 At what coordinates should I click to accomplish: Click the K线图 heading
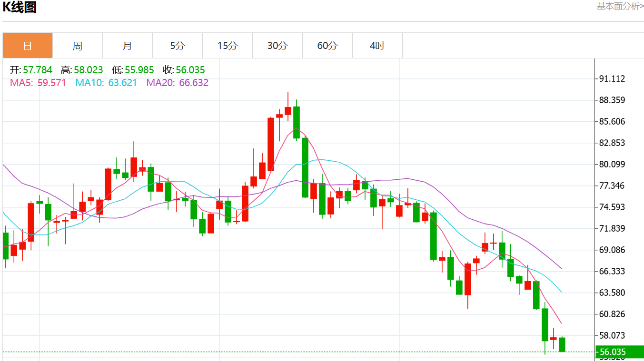[20, 7]
